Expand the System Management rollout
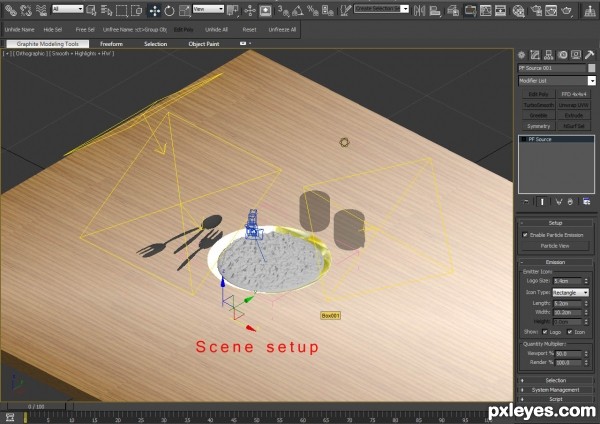Screen dimensions: 600x424 coord(555,390)
